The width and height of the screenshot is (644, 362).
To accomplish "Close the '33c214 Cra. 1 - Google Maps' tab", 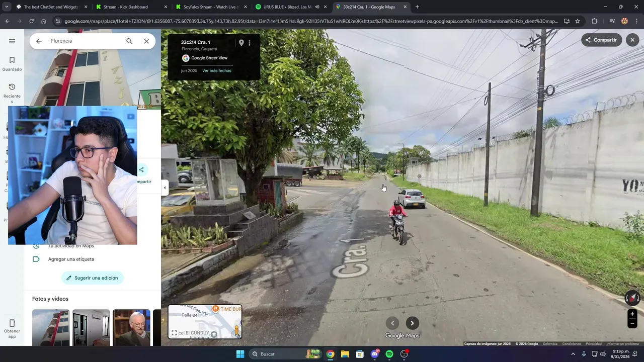I will point(405,7).
